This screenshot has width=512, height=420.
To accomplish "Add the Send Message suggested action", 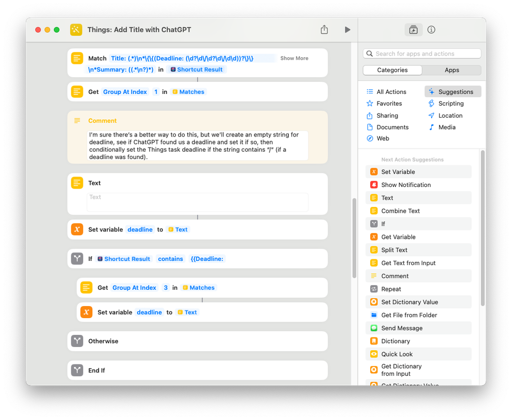I will click(x=419, y=329).
